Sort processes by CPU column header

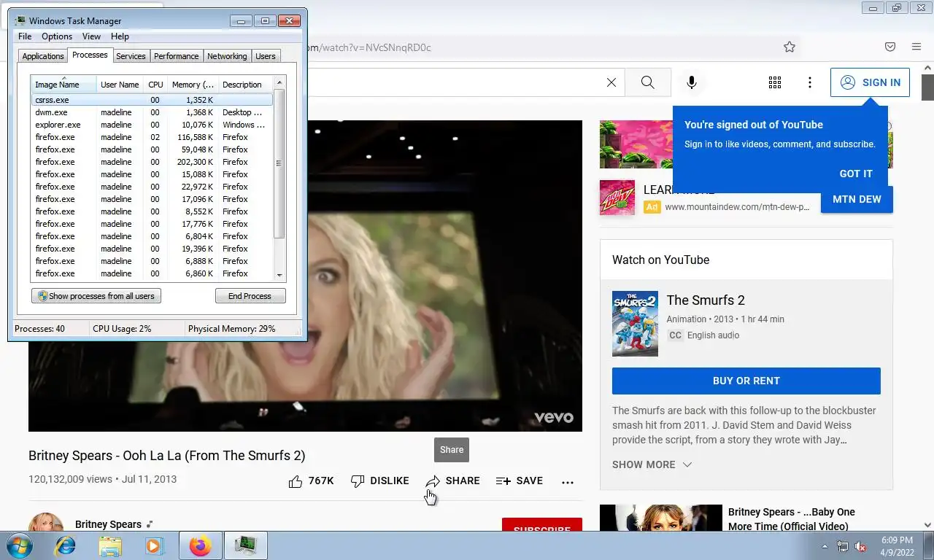click(155, 85)
